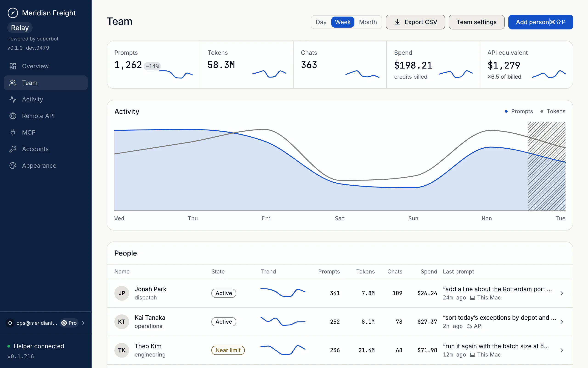
Task: Click the laptop icon beside Jonah's This Mac
Action: 472,298
